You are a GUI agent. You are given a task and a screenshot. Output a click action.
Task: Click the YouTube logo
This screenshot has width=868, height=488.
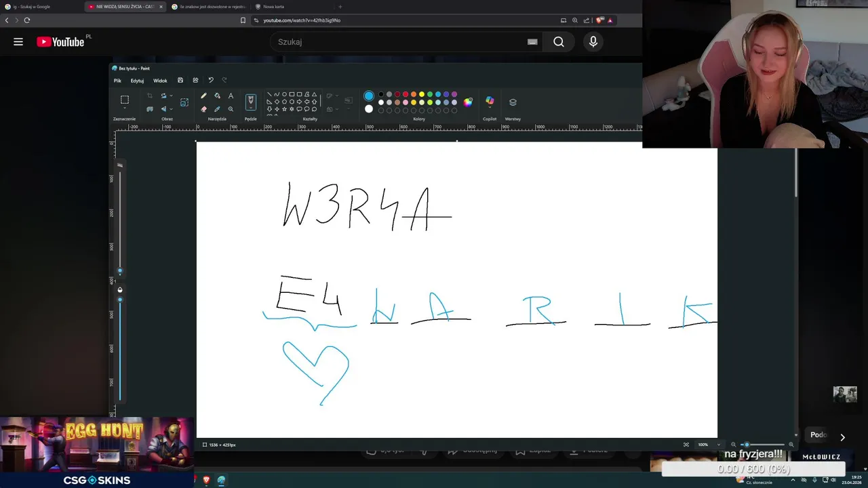pyautogui.click(x=61, y=42)
